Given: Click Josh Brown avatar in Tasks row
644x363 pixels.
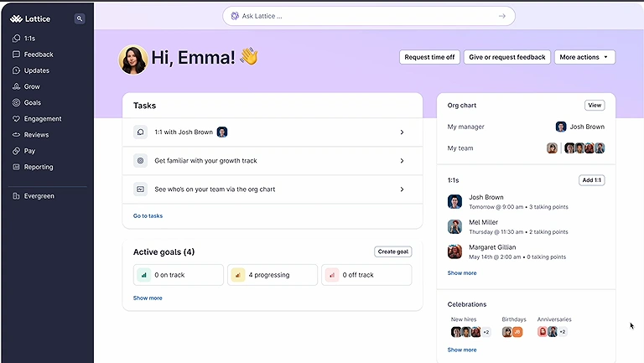Looking at the screenshot, I should coord(221,132).
